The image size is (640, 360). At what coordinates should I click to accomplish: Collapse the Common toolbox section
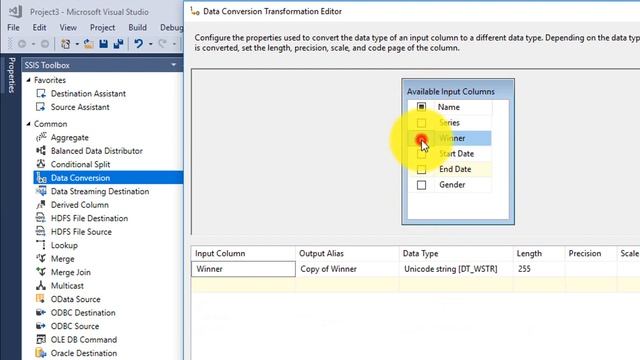tap(28, 124)
